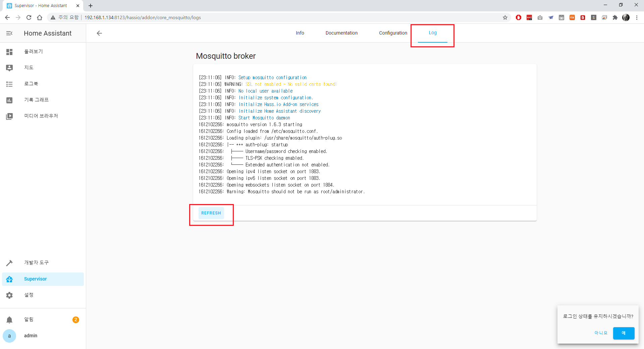Click the 'Config loaded from /etc/mosquitto.conf' line

(x=258, y=131)
